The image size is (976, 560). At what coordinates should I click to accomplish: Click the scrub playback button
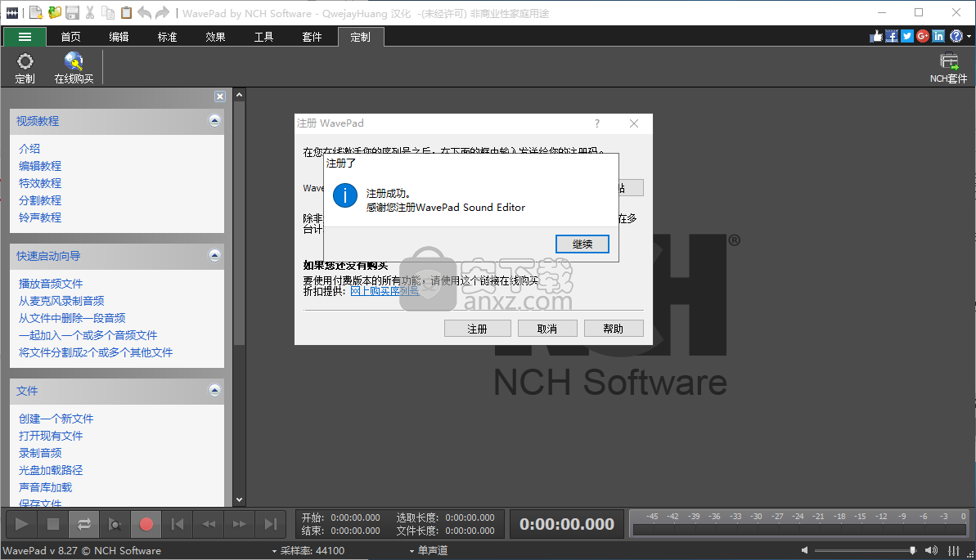coord(115,524)
